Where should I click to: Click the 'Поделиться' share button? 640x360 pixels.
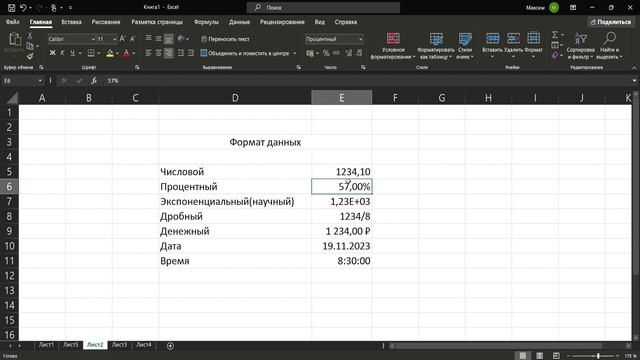pyautogui.click(x=611, y=22)
